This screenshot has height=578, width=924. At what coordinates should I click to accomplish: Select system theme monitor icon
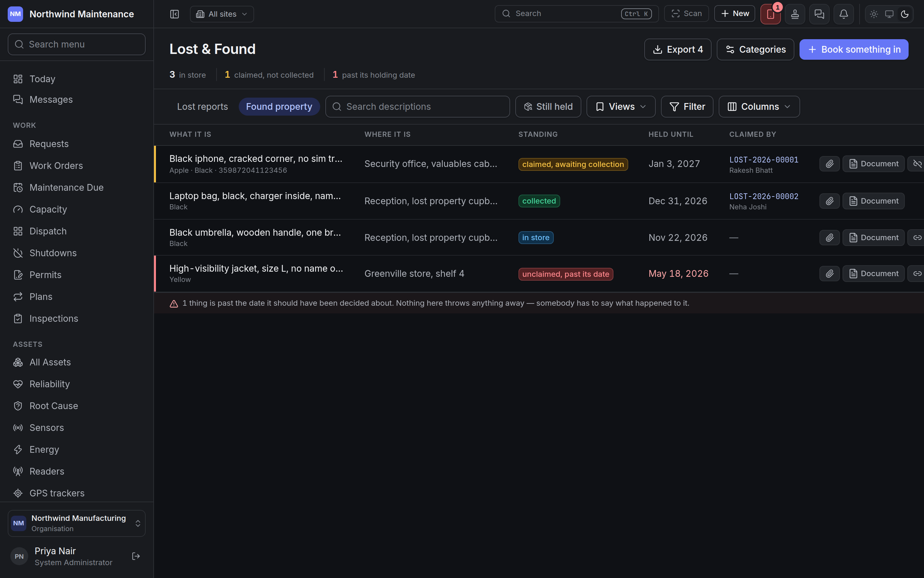coord(889,14)
